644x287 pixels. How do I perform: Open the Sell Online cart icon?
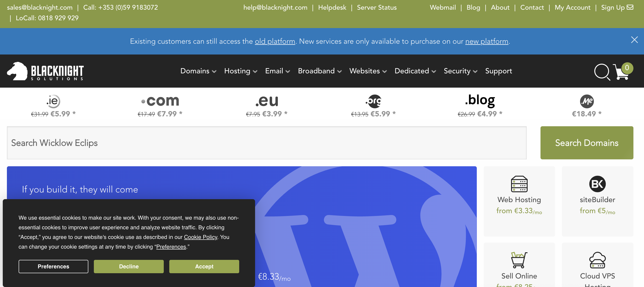click(519, 260)
